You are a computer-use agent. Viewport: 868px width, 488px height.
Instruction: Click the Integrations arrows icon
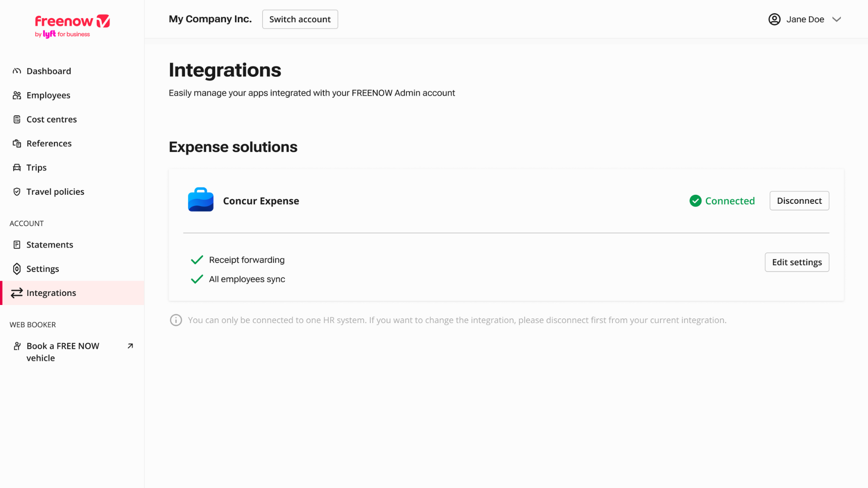point(17,293)
